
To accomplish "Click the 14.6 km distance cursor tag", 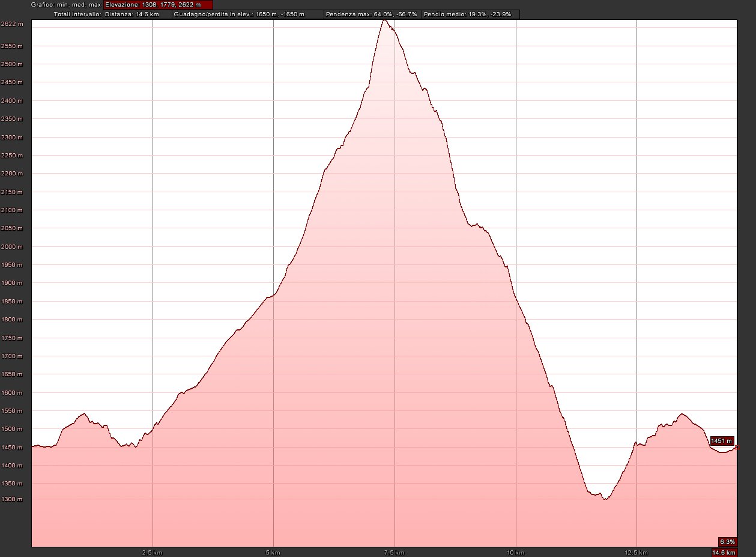I will coord(724,552).
